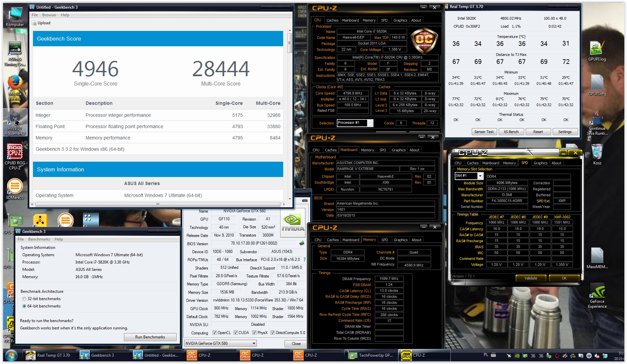Select About tab in CPU-Z Memory window
Screen dimensions: 627x364
coord(416,240)
